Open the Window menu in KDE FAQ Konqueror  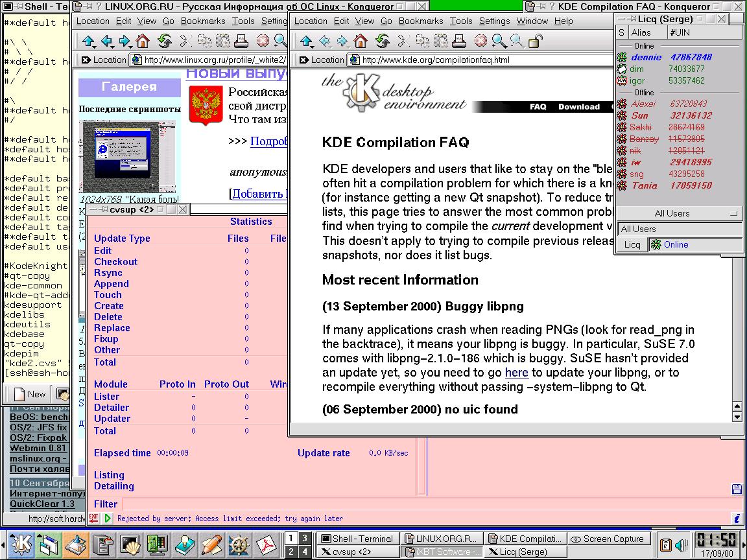(x=532, y=21)
